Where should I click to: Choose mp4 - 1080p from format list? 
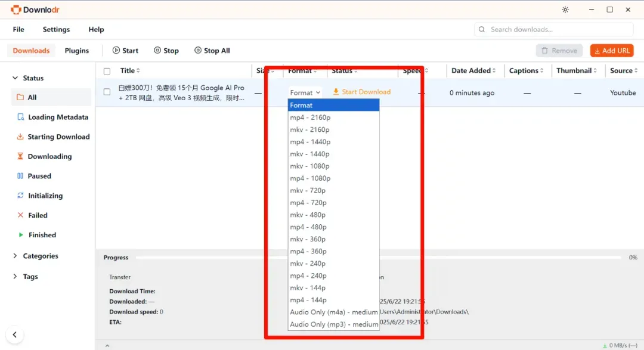333,178
